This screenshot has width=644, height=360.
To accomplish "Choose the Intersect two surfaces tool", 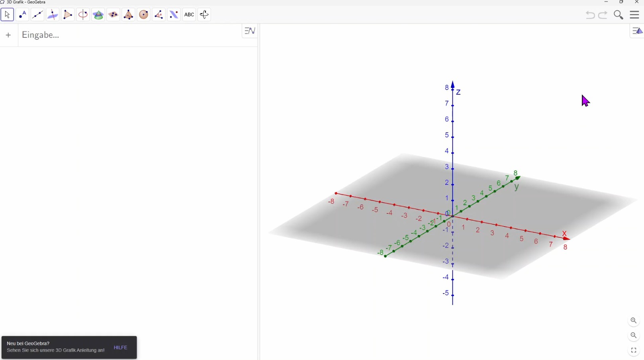I will [x=98, y=15].
